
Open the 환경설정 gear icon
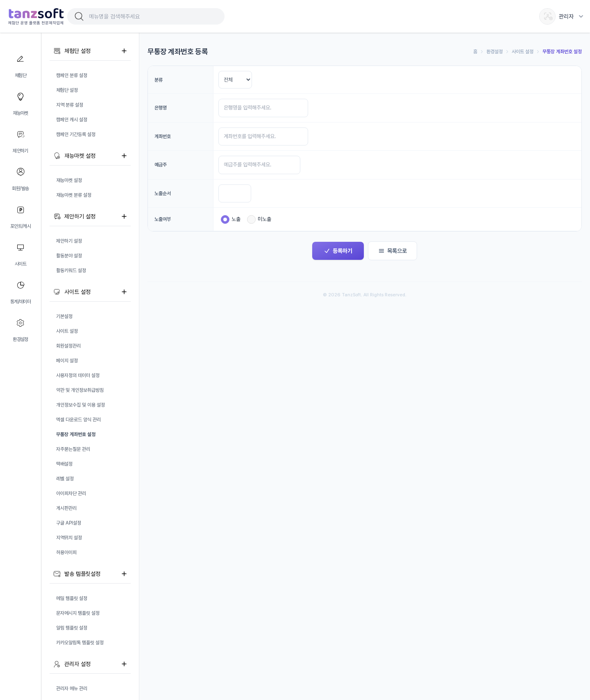pos(20,323)
